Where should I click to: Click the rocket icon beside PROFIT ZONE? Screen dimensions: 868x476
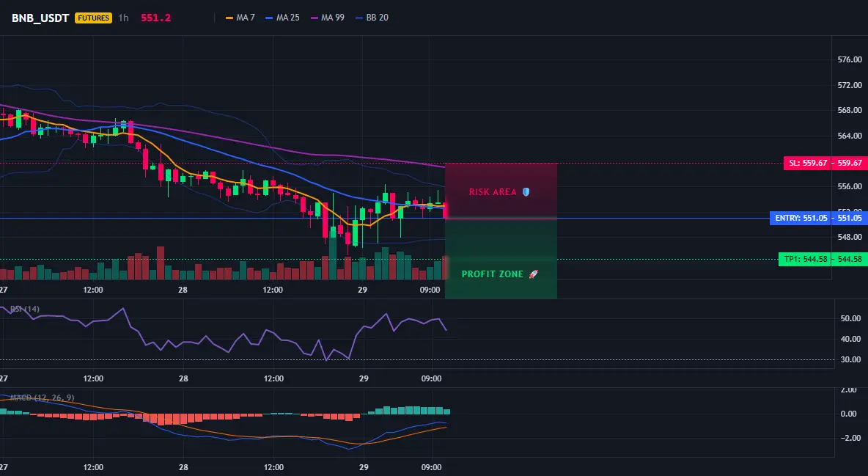[534, 274]
